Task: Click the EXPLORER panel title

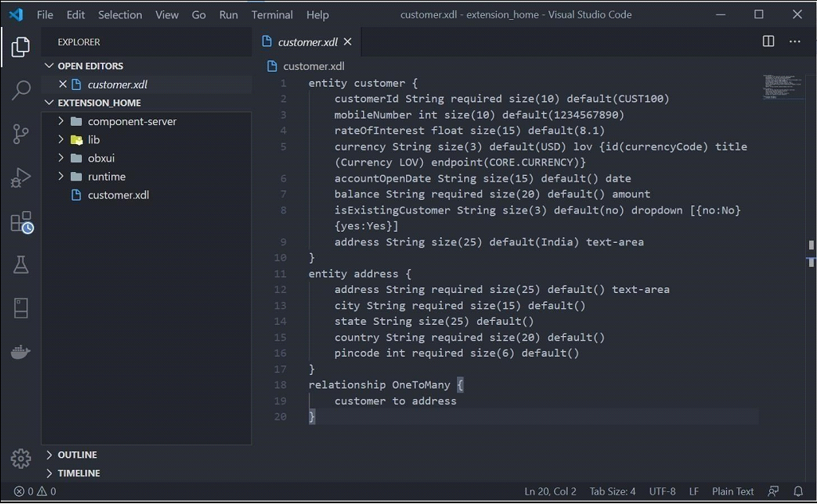Action: click(x=79, y=41)
